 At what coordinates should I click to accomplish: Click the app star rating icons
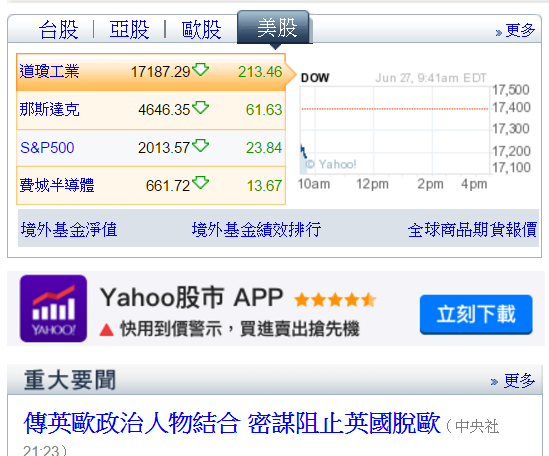(335, 300)
